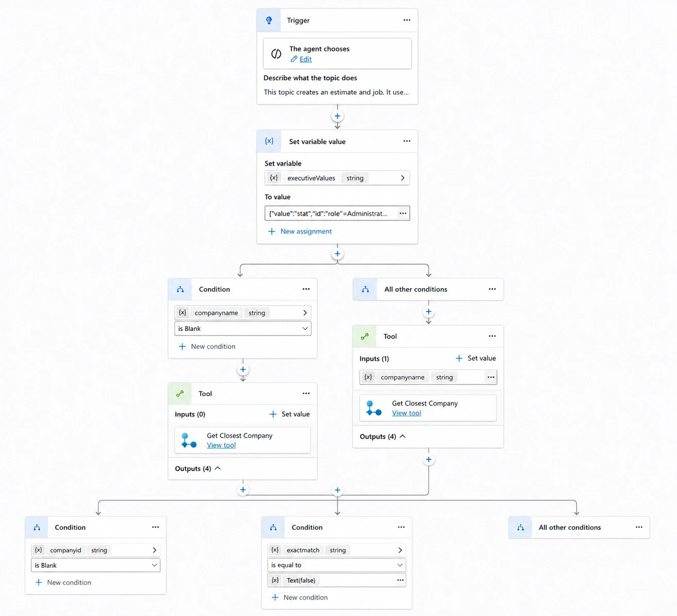Open options for the Inputs (0) Tool node
The image size is (677, 616).
pos(306,393)
